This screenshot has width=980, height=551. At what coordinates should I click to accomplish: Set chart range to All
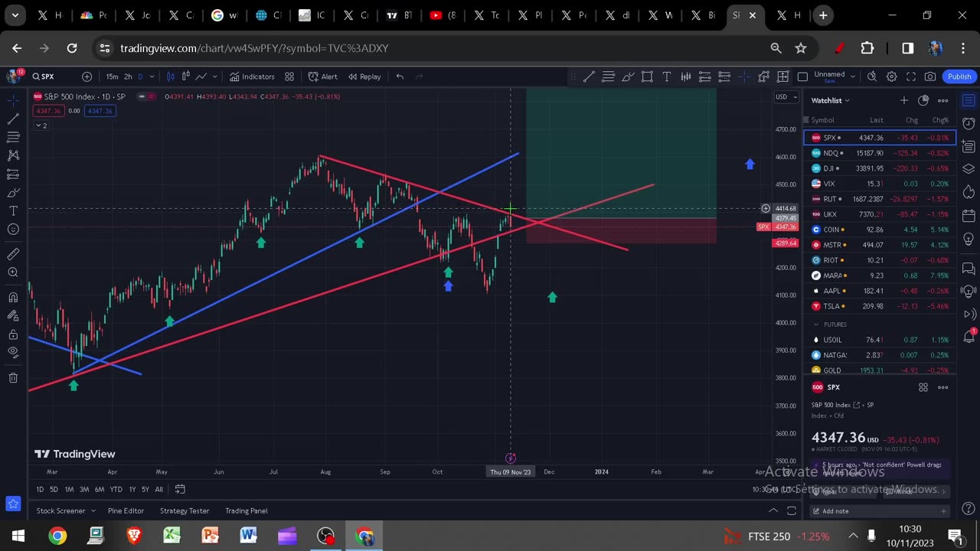[158, 489]
